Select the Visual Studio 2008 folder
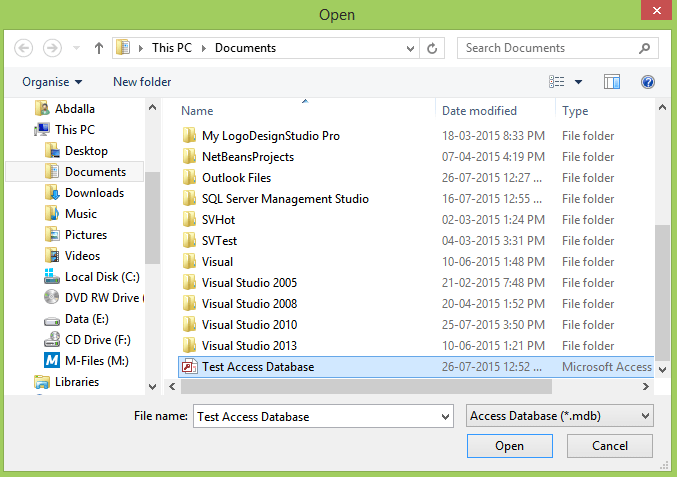 pyautogui.click(x=249, y=303)
